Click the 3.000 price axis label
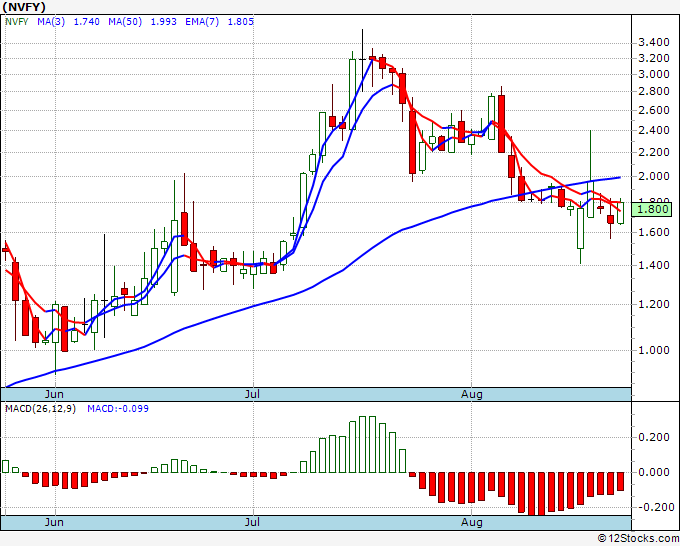This screenshot has height=546, width=680. pyautogui.click(x=654, y=74)
